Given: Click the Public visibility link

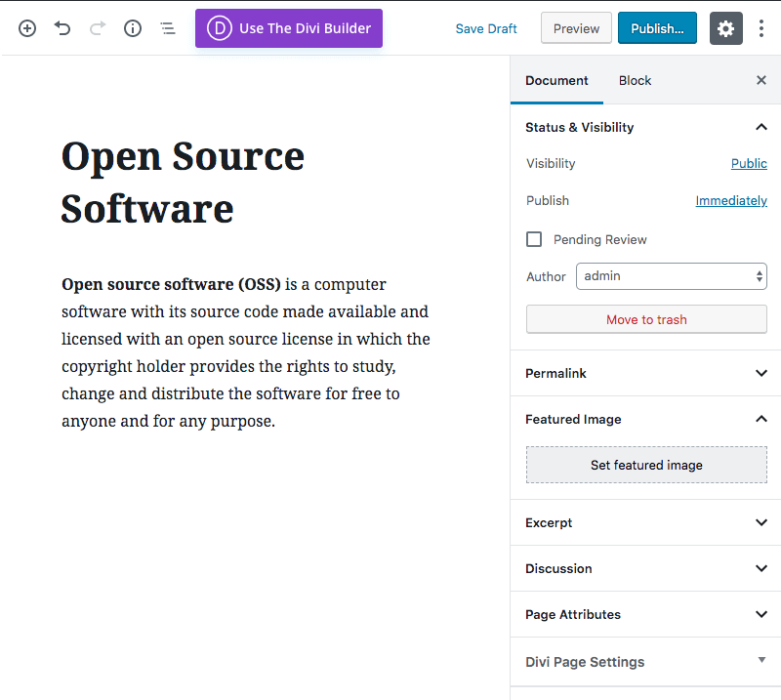Looking at the screenshot, I should point(749,163).
